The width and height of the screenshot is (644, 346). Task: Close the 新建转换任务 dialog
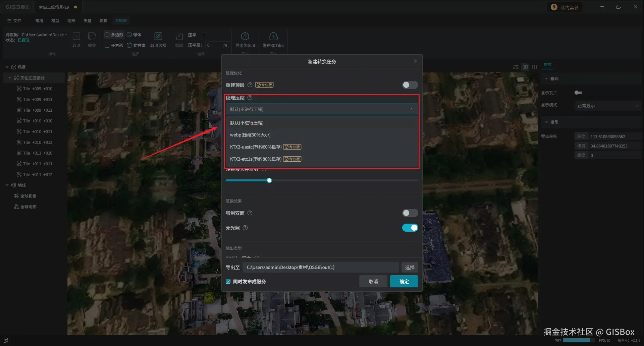(416, 61)
